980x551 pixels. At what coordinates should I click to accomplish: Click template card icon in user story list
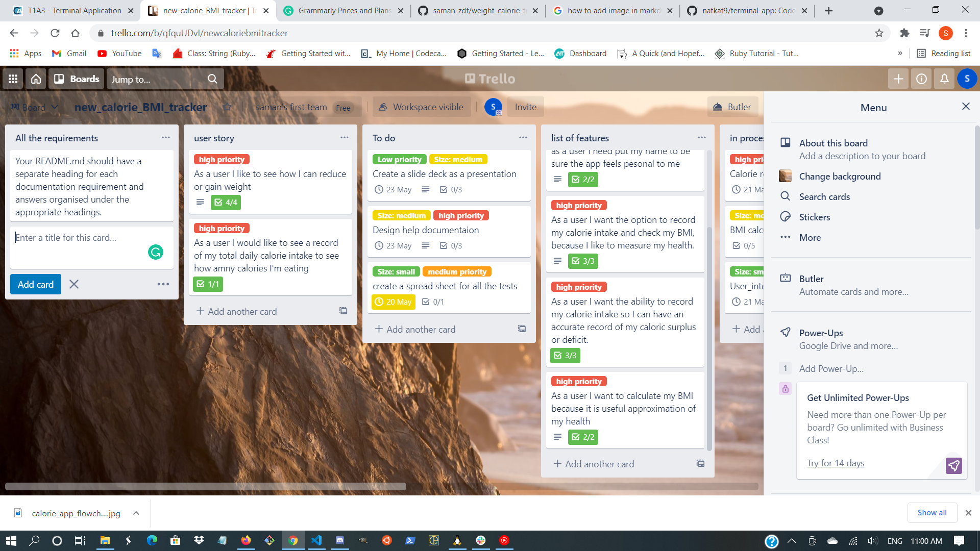(x=343, y=311)
